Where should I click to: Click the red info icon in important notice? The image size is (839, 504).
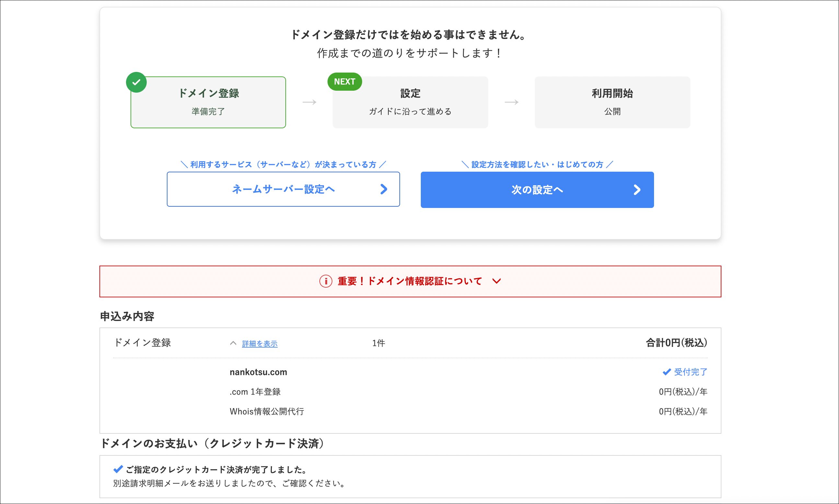click(x=326, y=281)
